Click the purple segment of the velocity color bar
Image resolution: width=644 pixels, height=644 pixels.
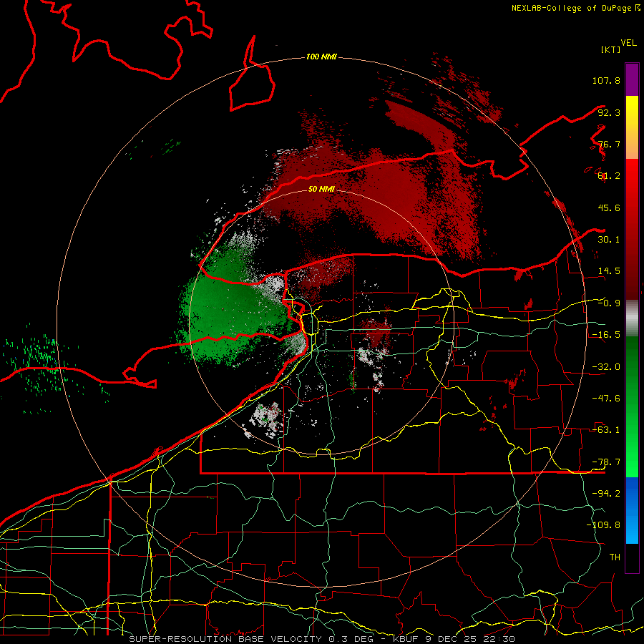[632, 79]
